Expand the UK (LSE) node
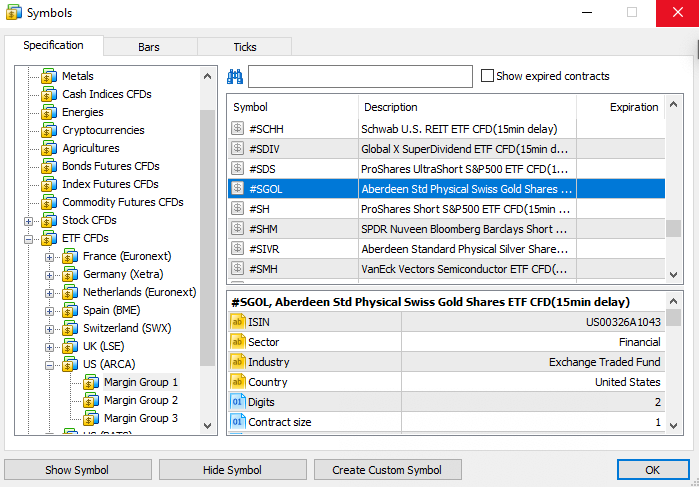 click(x=49, y=347)
